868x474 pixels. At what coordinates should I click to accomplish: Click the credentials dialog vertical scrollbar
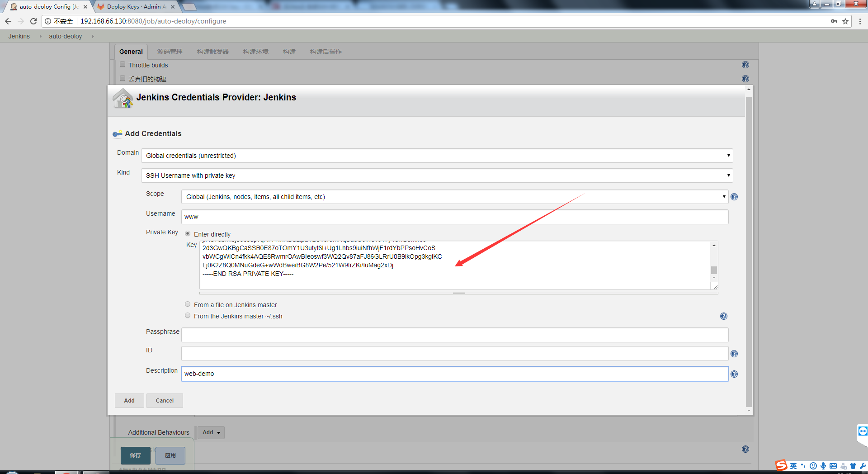pos(749,252)
